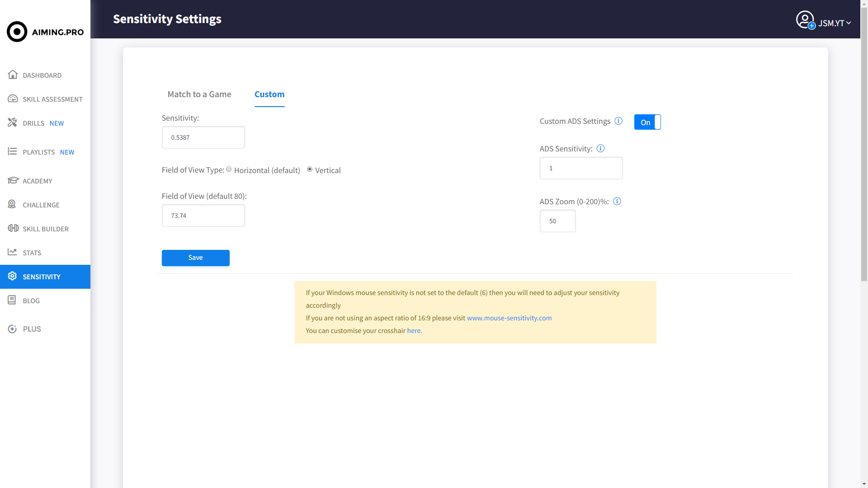Click into the ADS Sensitivity input field
Viewport: 868px width, 488px height.
(x=581, y=168)
